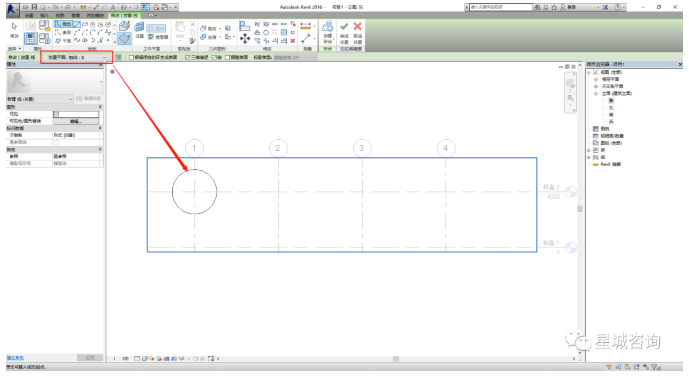Click the zoom tool in navigation bar

pyautogui.click(x=570, y=98)
